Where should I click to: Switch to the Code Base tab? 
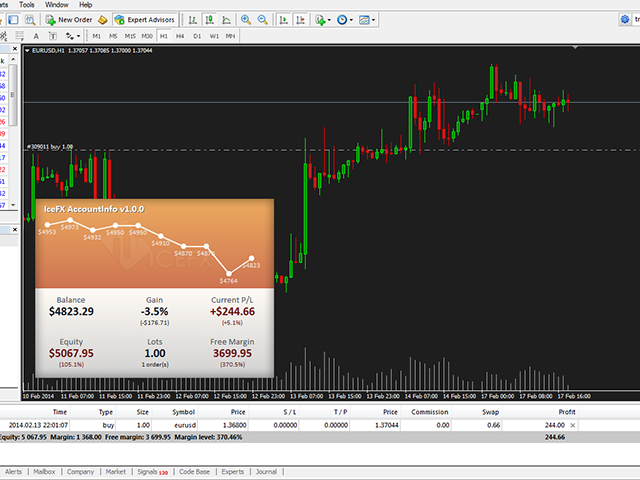[194, 472]
